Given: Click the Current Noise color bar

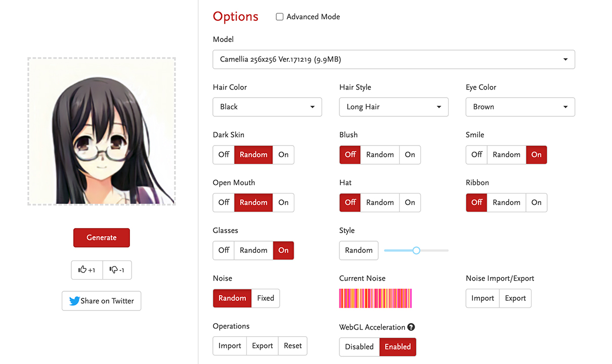Looking at the screenshot, I should click(375, 298).
